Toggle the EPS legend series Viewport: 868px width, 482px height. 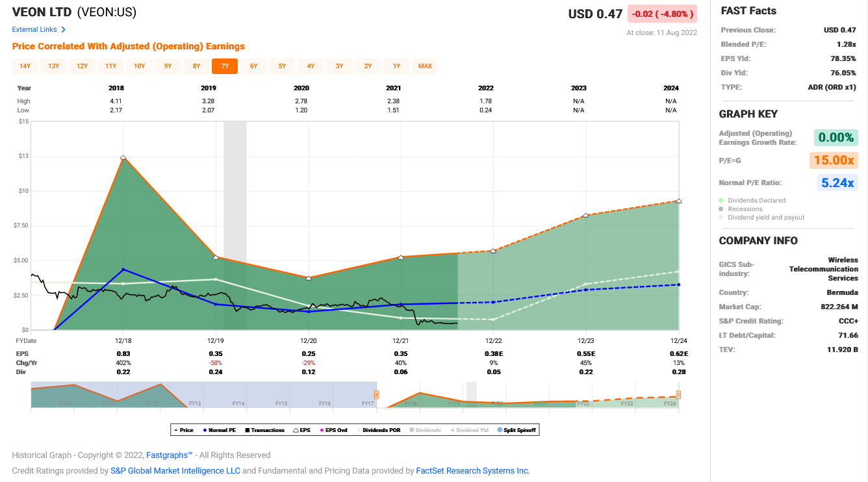[x=301, y=430]
